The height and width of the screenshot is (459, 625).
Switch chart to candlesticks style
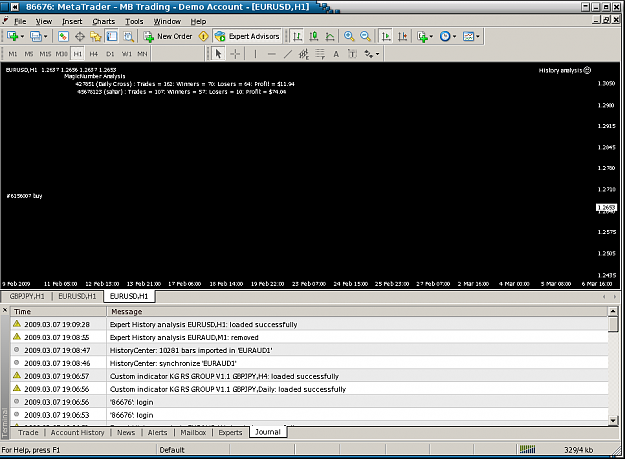point(314,37)
